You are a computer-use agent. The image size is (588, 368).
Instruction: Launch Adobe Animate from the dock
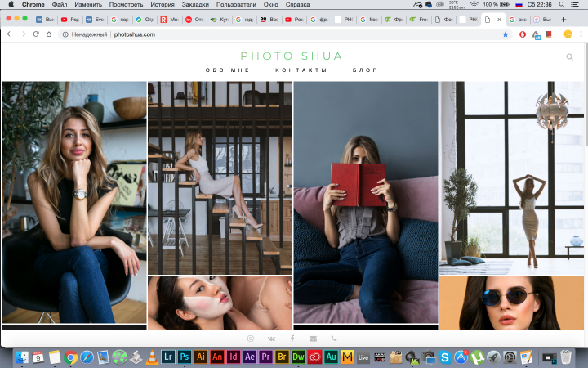[217, 357]
